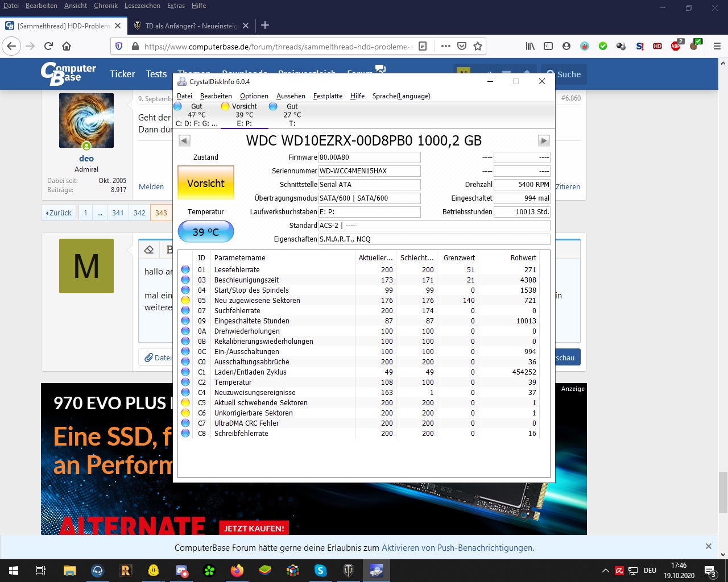Open the Optionen menu in CrystalDiskInfo

click(x=254, y=96)
